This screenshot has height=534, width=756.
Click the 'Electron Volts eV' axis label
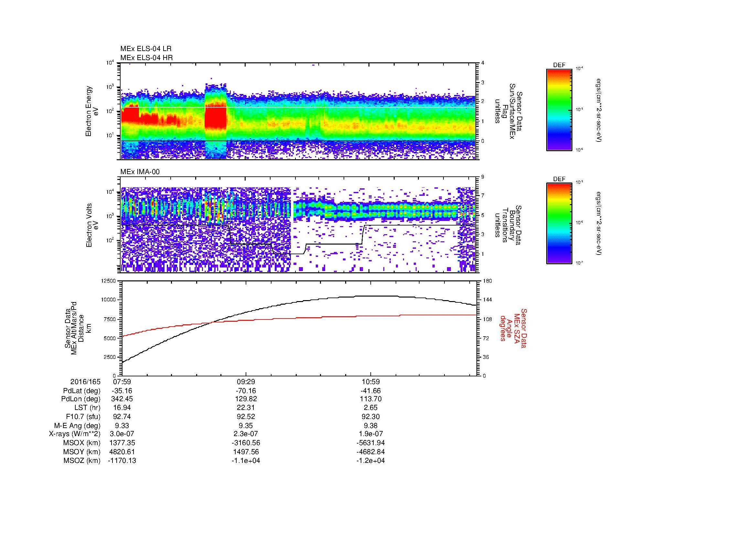click(92, 225)
